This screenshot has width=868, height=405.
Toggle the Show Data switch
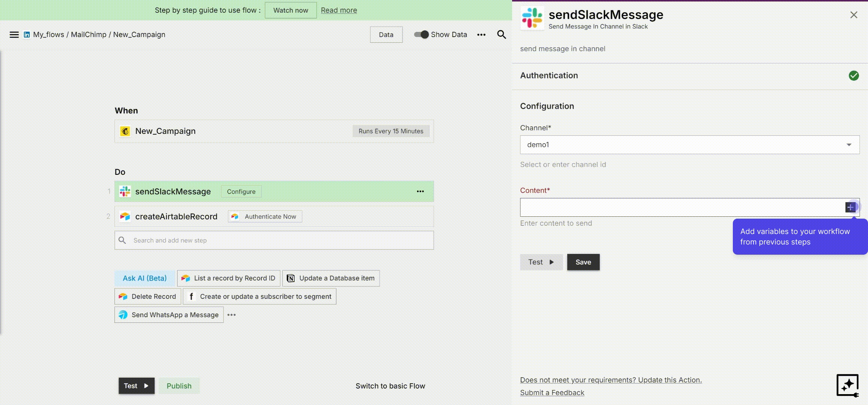click(421, 34)
